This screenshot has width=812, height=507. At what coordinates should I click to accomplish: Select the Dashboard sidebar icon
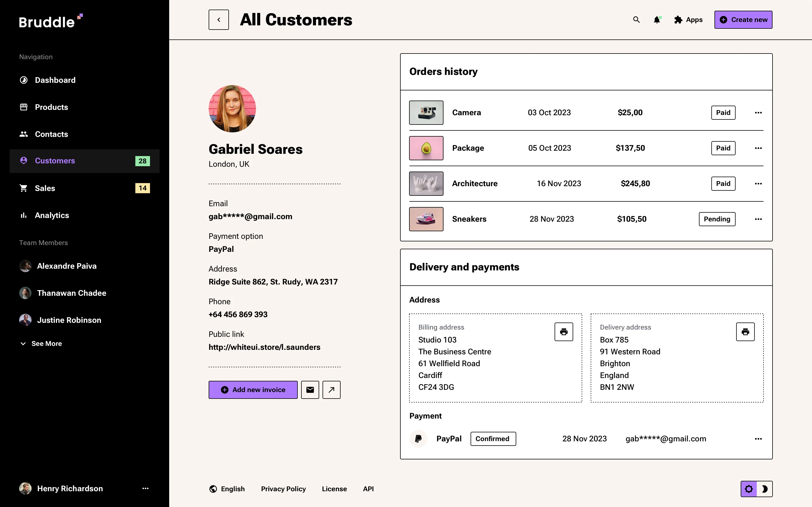click(23, 80)
